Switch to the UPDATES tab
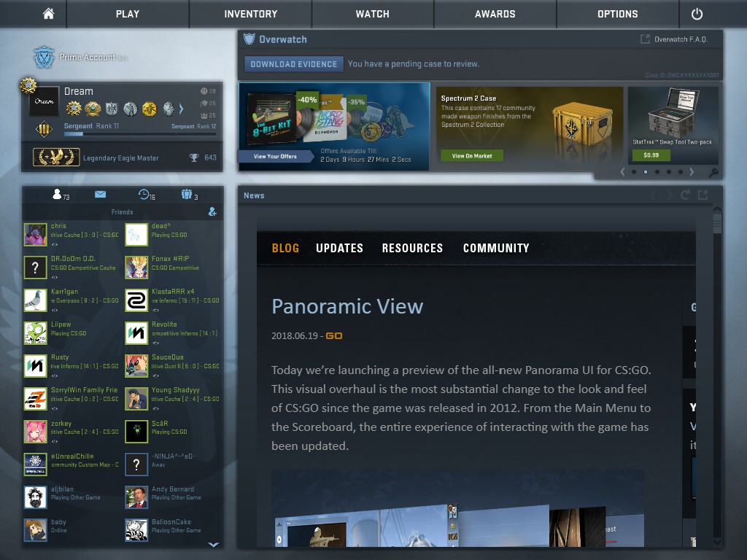This screenshot has width=747, height=560. [340, 248]
